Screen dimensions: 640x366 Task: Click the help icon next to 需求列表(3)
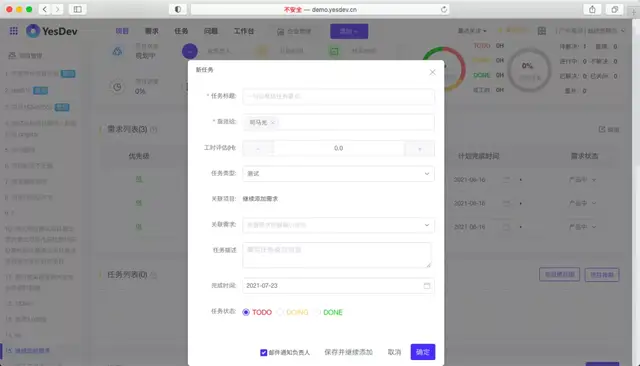[x=153, y=130]
